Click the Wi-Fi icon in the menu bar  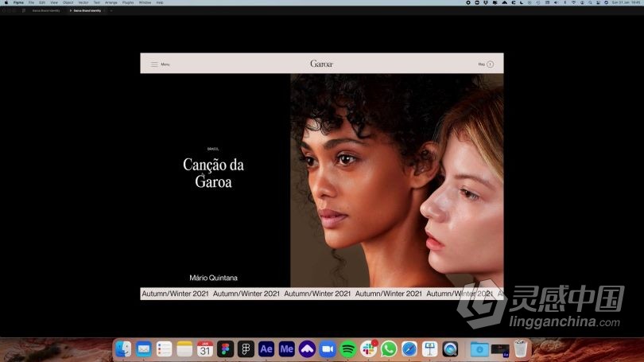[573, 2]
